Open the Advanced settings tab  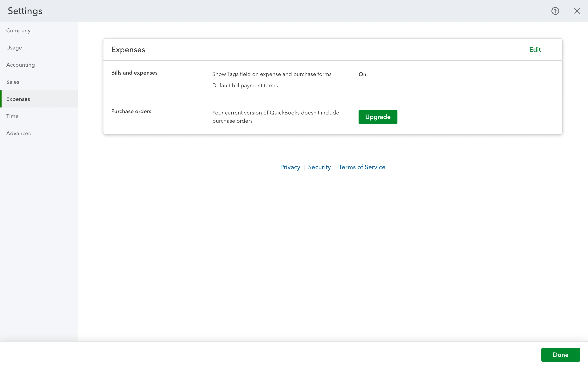click(39, 133)
